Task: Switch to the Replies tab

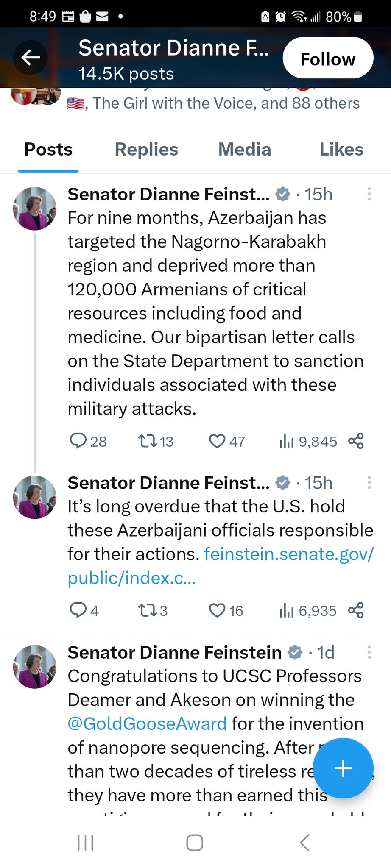Action: point(146,150)
